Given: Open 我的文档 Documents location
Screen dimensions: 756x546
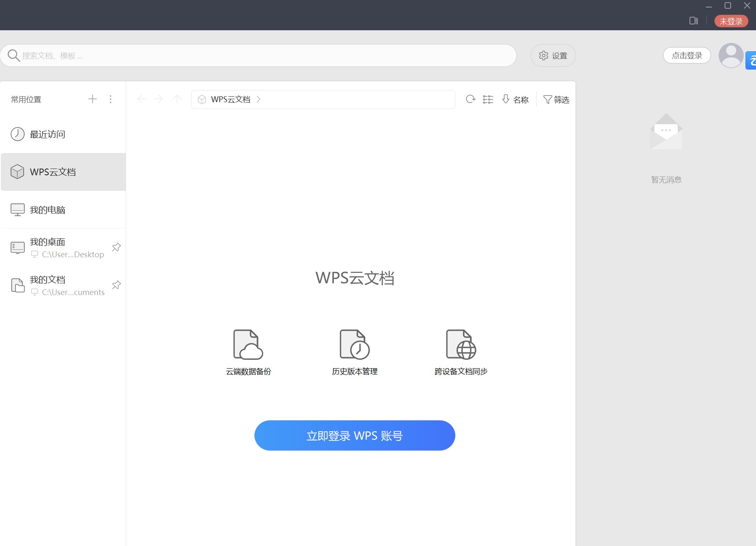Looking at the screenshot, I should (x=63, y=285).
